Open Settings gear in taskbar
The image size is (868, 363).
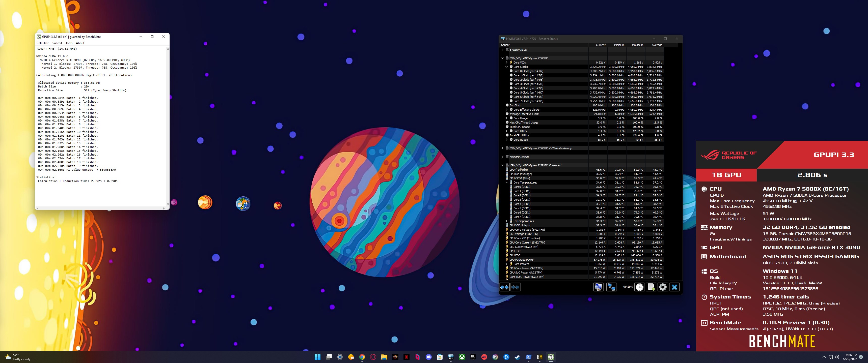[x=340, y=357]
